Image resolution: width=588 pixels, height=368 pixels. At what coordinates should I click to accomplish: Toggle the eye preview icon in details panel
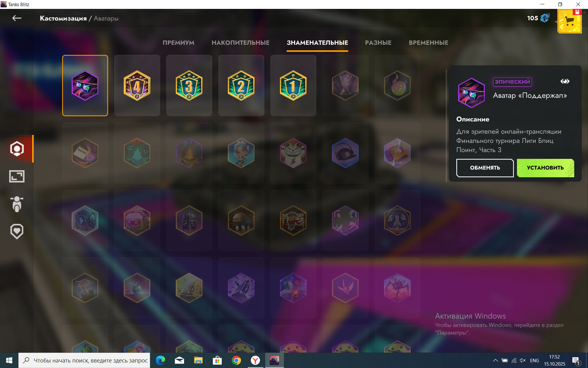coord(565,81)
